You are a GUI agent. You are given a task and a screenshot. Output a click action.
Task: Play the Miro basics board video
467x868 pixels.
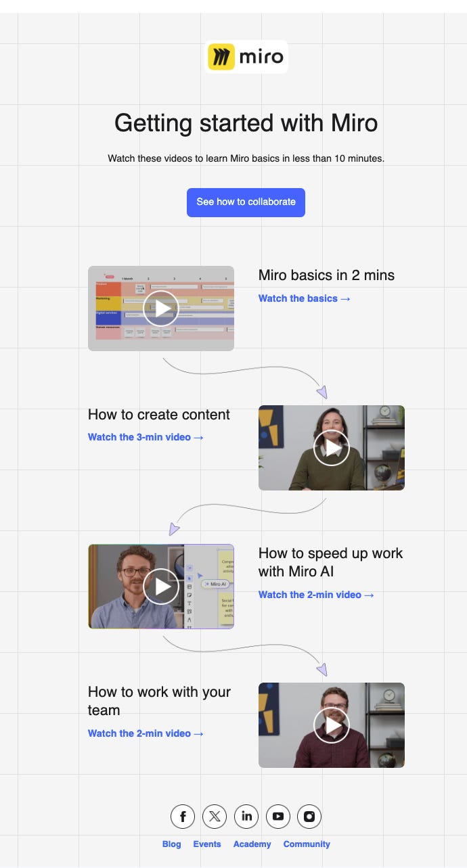(161, 309)
